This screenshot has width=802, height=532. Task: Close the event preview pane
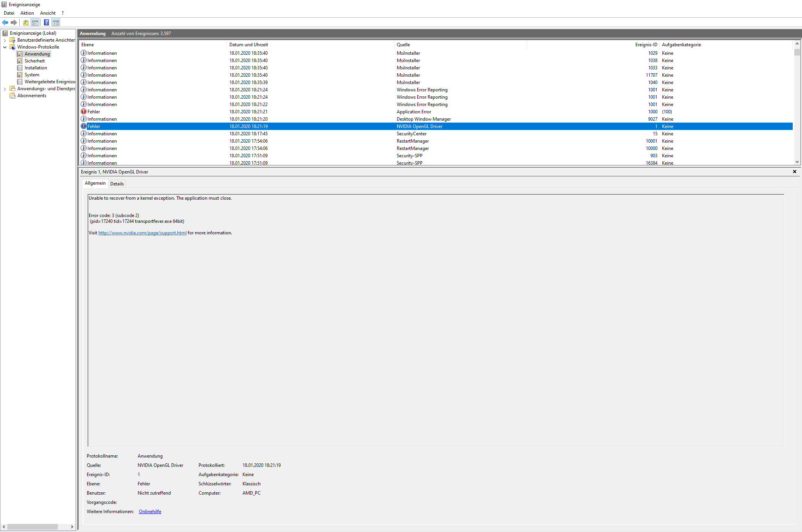pos(794,172)
